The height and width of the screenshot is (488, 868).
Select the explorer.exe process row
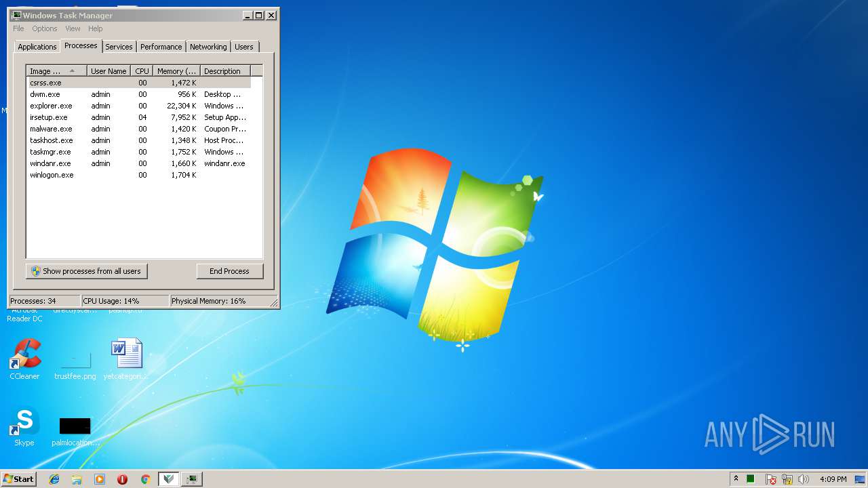coord(139,106)
